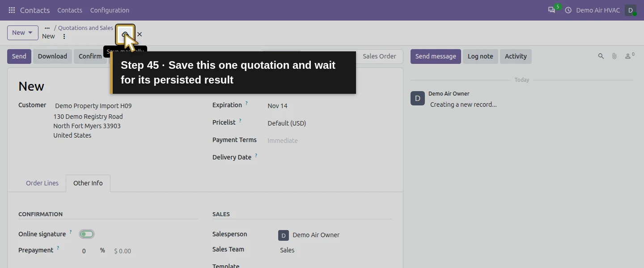Open the apps grid home menu
The image size is (644, 268).
(x=12, y=10)
